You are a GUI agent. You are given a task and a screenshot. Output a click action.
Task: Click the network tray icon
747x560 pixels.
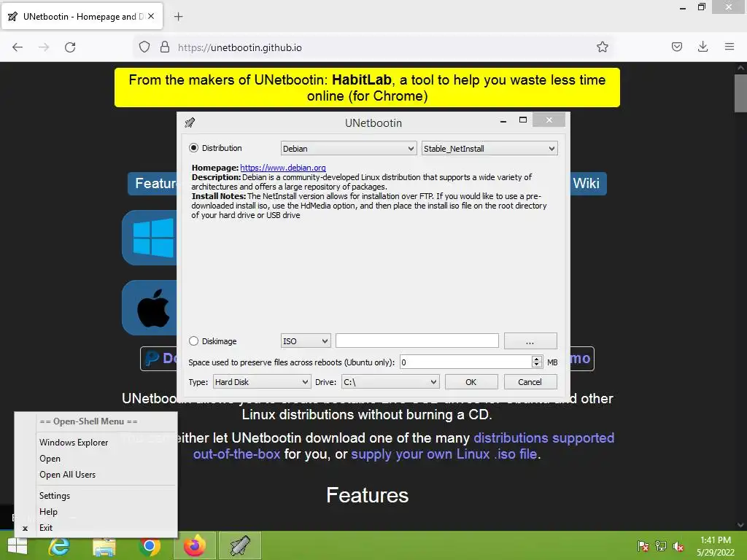pyautogui.click(x=661, y=545)
